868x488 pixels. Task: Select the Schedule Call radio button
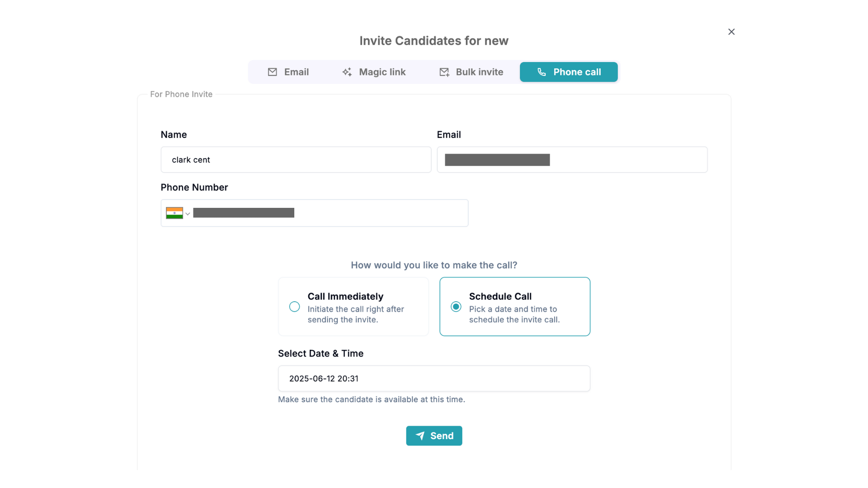[456, 307]
